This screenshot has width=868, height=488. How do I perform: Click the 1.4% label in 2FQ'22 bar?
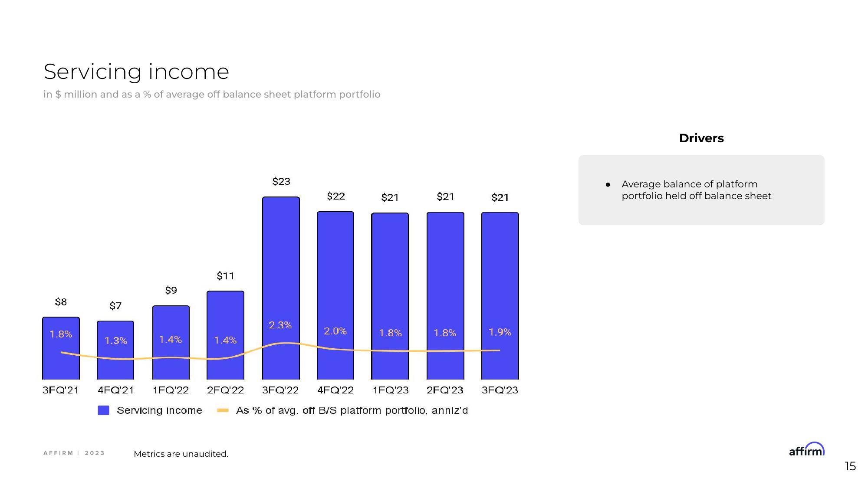tap(225, 340)
